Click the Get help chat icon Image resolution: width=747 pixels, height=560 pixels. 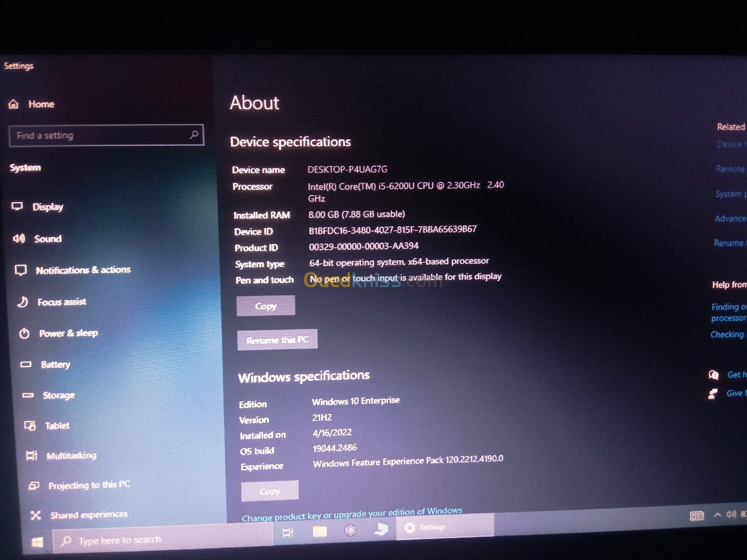pos(713,375)
